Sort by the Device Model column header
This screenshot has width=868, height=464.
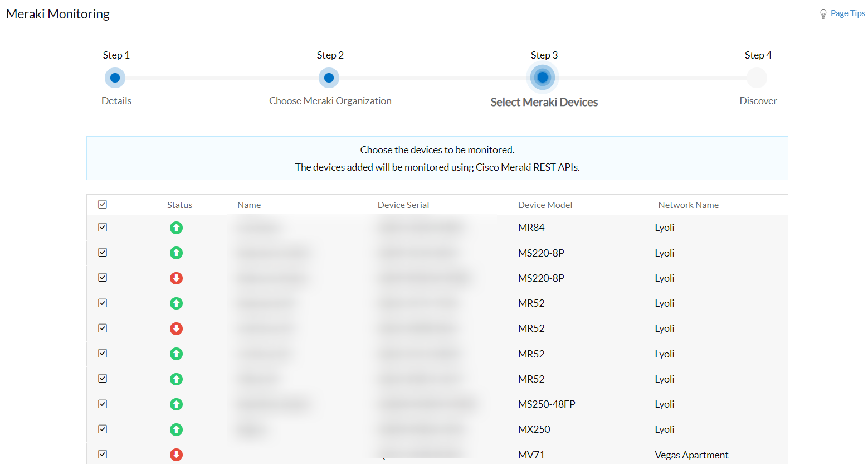[545, 205]
